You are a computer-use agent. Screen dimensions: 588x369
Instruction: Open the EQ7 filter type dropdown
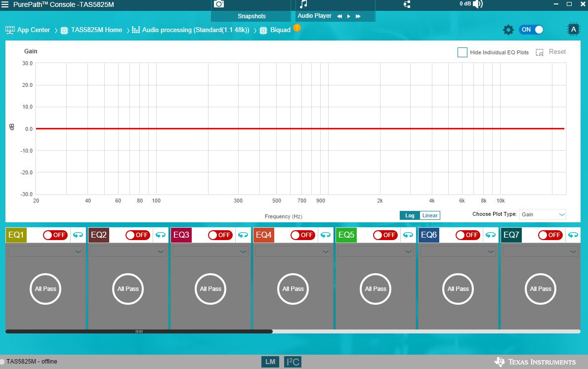pos(541,251)
